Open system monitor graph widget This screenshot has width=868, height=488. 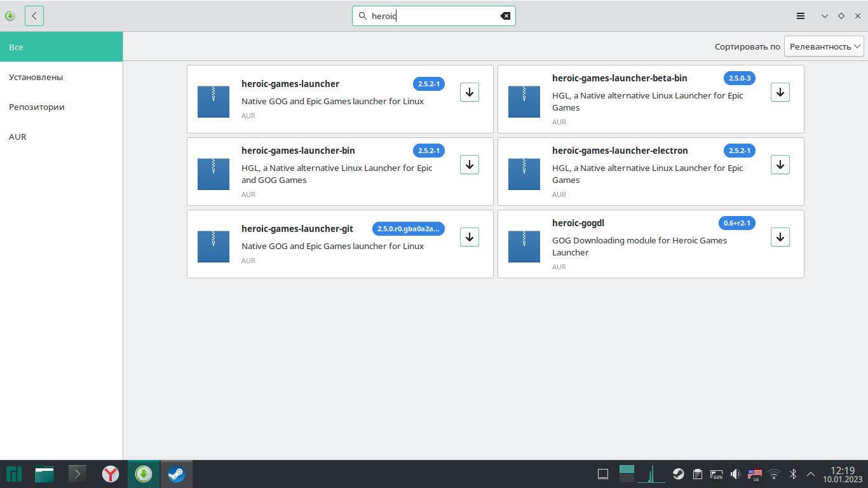(651, 474)
